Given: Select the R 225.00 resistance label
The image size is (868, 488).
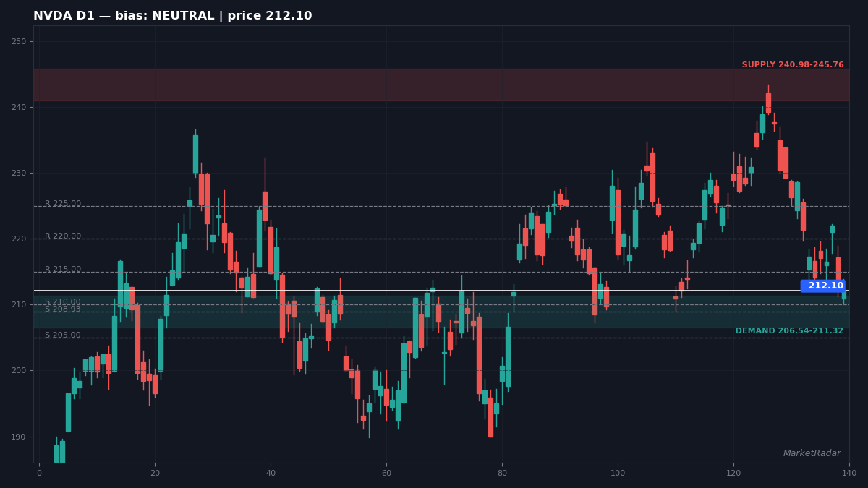Looking at the screenshot, I should point(63,204).
